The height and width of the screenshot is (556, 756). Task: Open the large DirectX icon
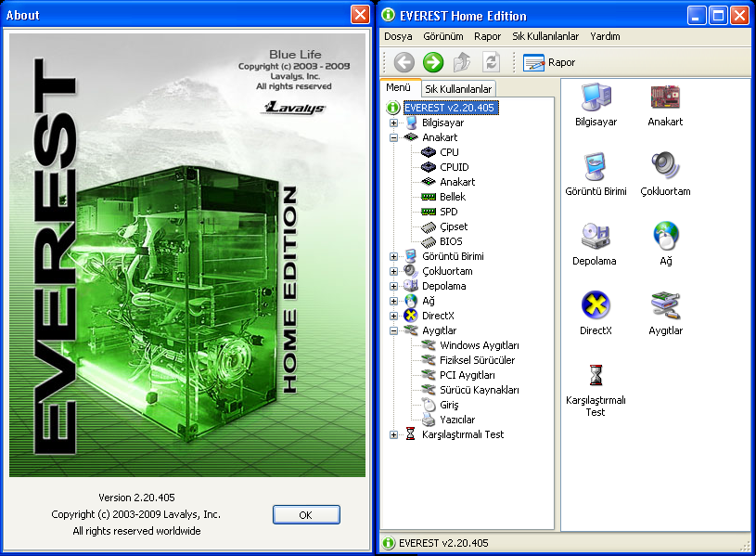[x=596, y=313]
